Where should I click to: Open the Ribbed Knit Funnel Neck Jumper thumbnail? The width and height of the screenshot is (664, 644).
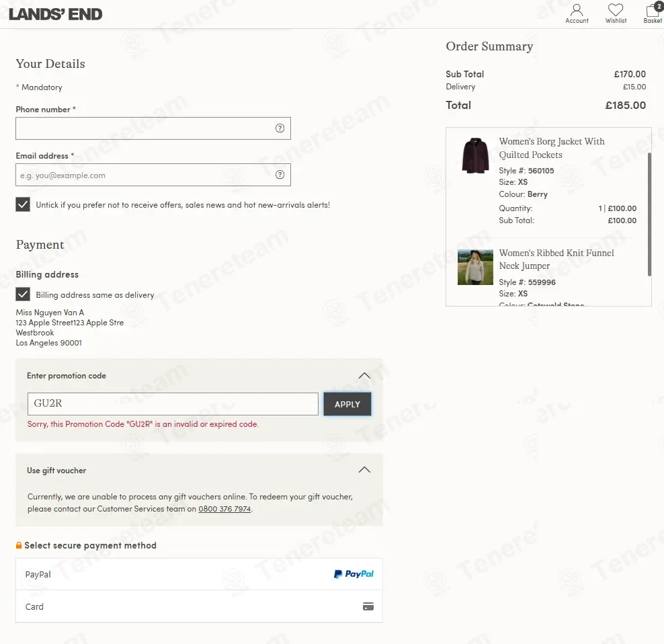(475, 267)
